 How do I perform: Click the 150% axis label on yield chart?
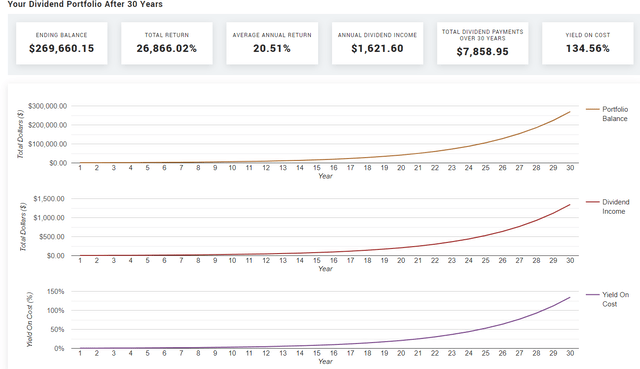tap(56, 291)
